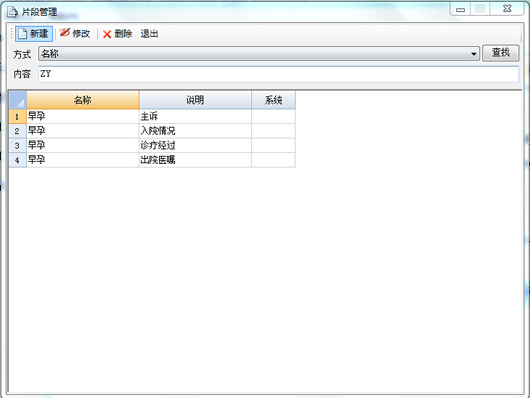Image resolution: width=530 pixels, height=398 pixels.
Task: Click the 系统 column header
Action: point(273,100)
